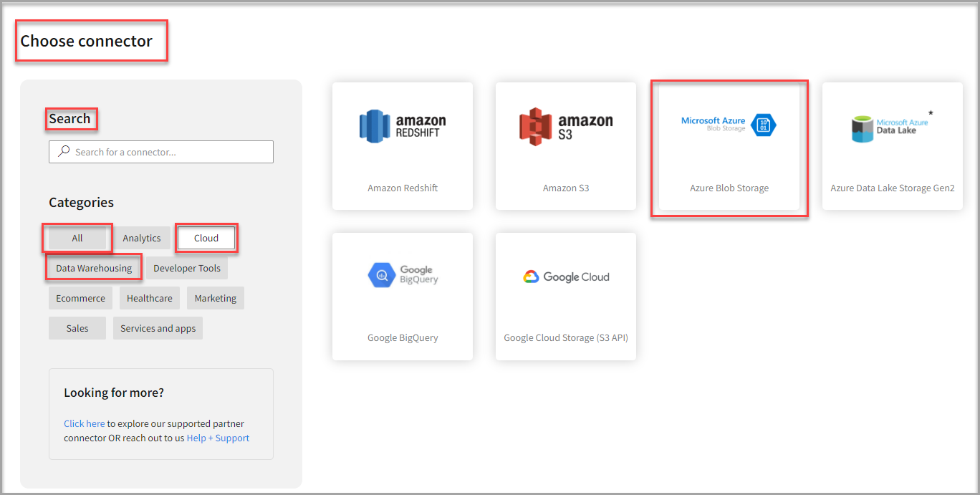The height and width of the screenshot is (495, 980).
Task: Select the Google BigQuery logo
Action: point(402,275)
